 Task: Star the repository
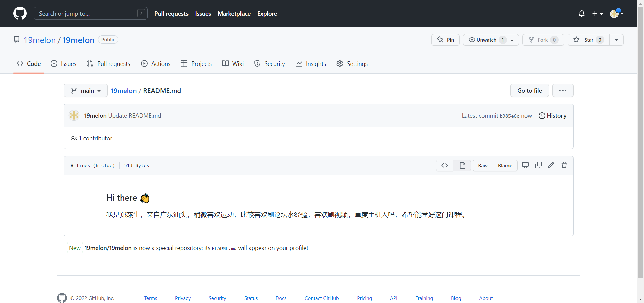tap(589, 40)
